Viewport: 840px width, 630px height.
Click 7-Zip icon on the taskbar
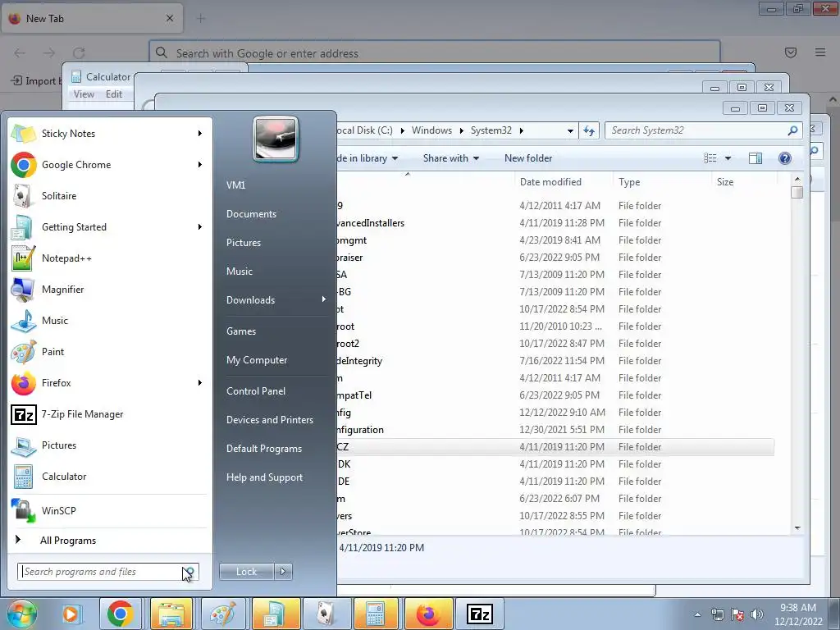coord(479,614)
